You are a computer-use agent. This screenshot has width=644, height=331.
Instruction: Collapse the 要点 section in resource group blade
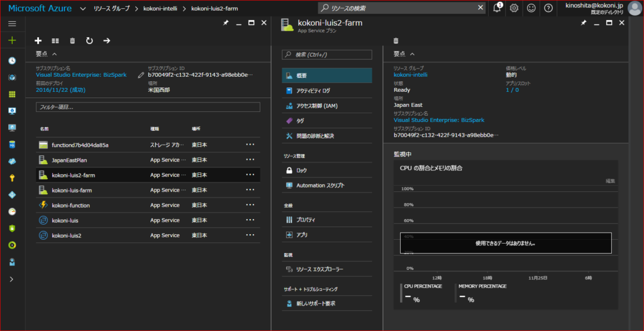tap(54, 55)
